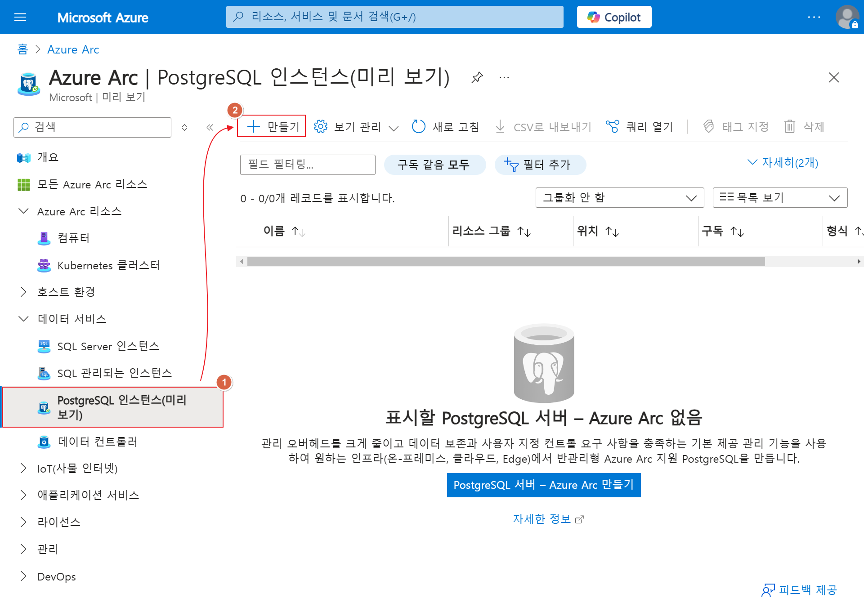Open the 목록 보기 view dropdown
Screen dimensions: 864x616
pos(779,198)
